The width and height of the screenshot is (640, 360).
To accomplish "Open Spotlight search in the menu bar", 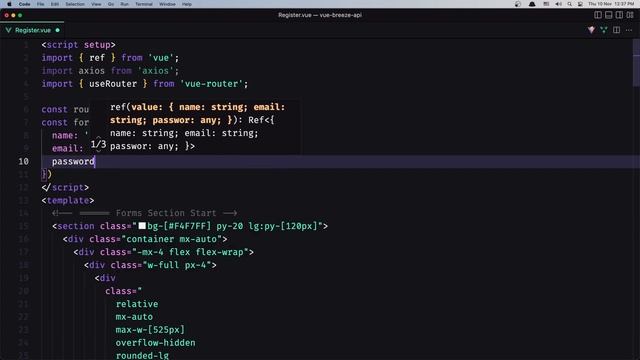I will (569, 4).
